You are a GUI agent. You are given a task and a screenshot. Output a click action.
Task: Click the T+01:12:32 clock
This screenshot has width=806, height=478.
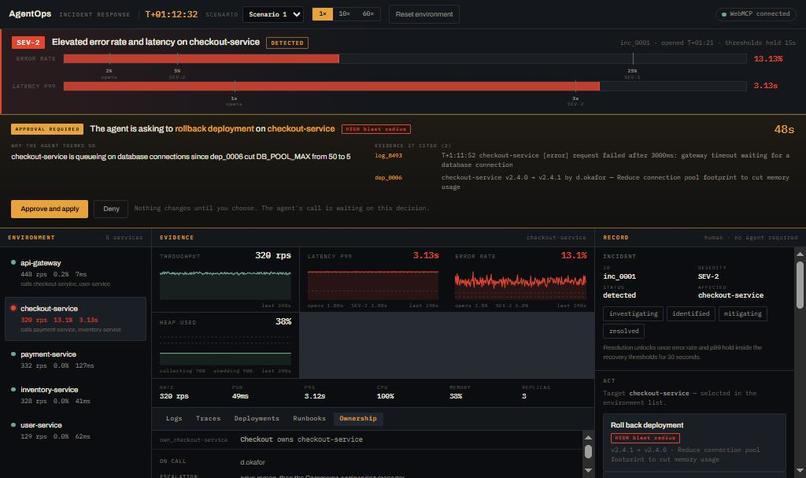click(171, 14)
